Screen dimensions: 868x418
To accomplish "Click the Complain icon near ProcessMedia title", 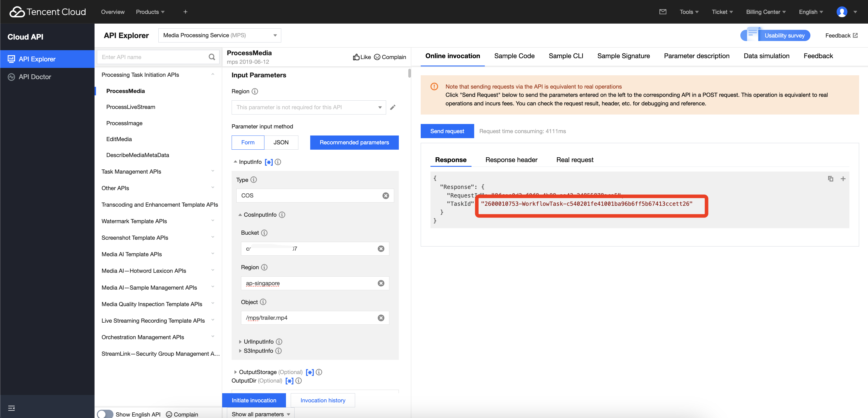I will [x=377, y=57].
